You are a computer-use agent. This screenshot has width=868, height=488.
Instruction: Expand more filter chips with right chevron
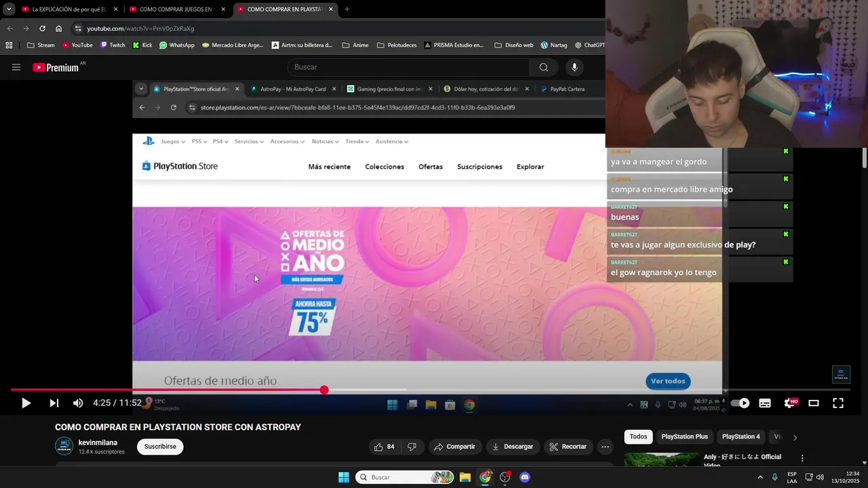pyautogui.click(x=795, y=437)
